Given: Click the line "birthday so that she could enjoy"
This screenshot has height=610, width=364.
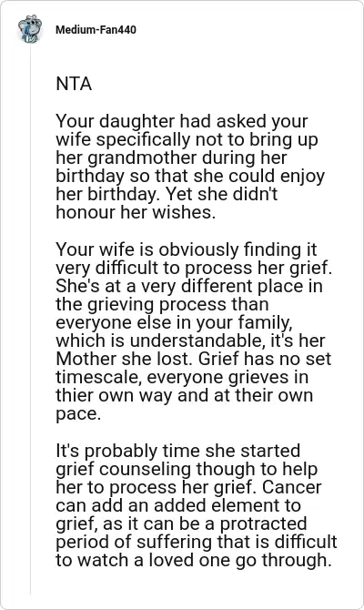Looking at the screenshot, I should coord(190,177).
